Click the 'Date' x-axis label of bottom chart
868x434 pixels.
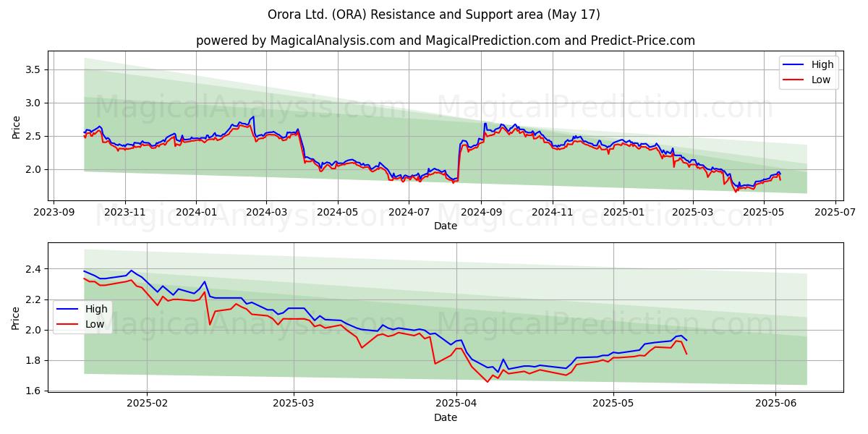[x=446, y=418]
